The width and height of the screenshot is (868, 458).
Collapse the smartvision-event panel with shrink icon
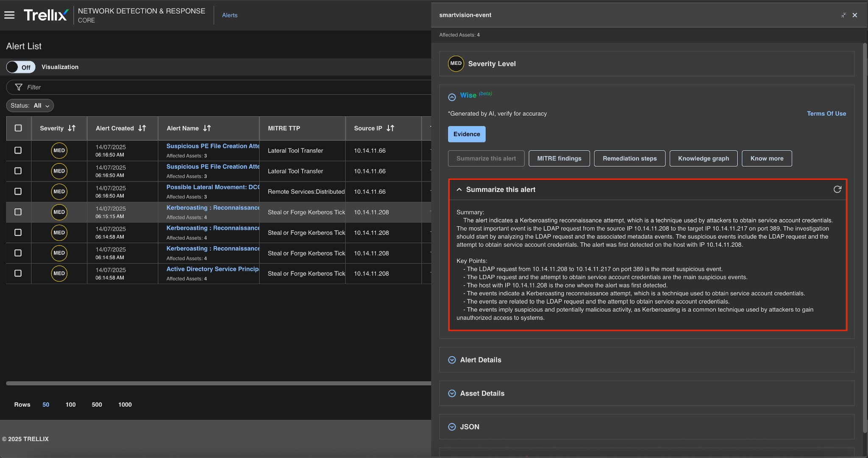843,15
